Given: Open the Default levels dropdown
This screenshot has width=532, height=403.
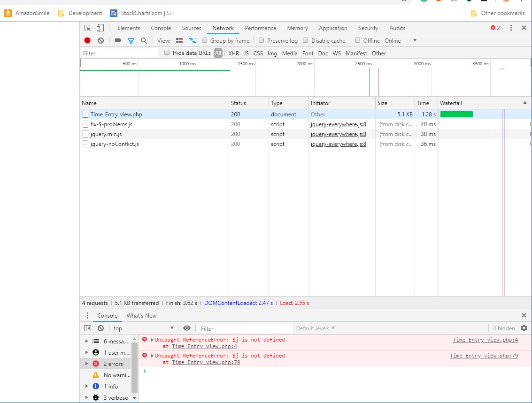Looking at the screenshot, I should [315, 328].
